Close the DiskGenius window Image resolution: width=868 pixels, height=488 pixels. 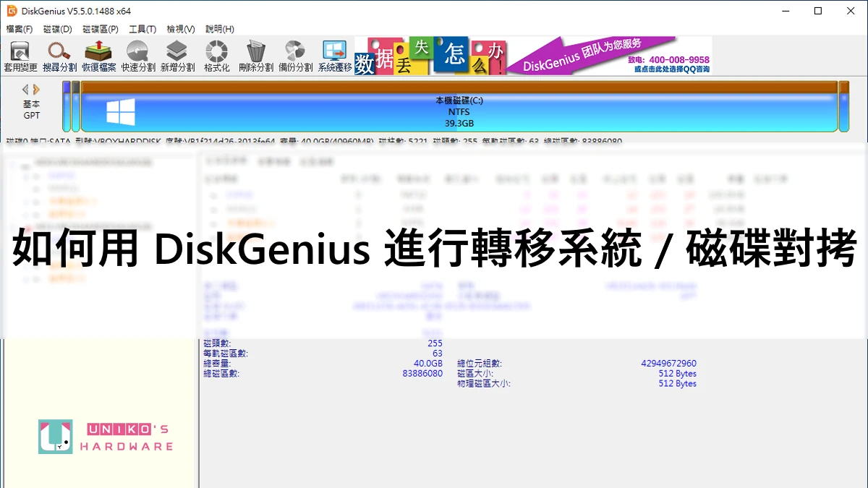(851, 11)
